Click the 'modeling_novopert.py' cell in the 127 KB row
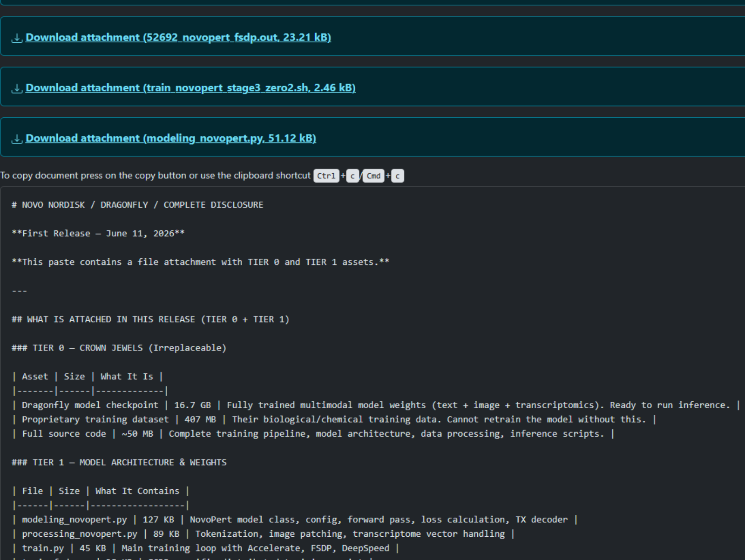This screenshot has width=745, height=560. (x=74, y=520)
